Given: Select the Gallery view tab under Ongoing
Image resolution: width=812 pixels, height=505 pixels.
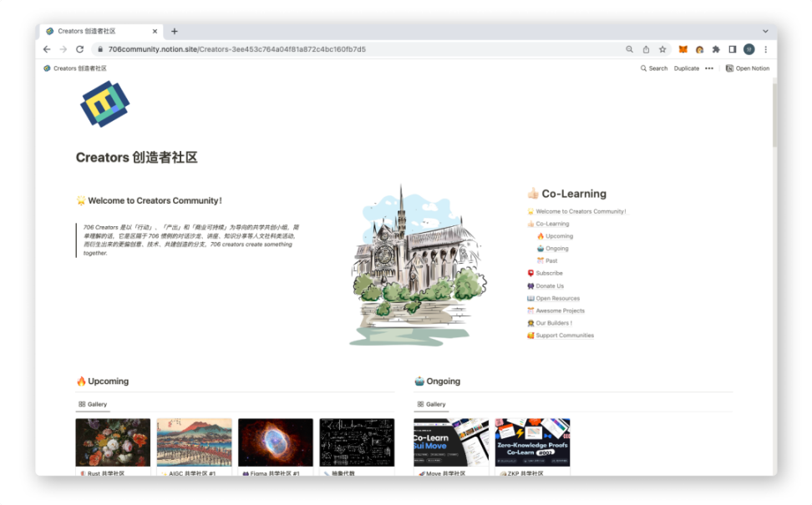Looking at the screenshot, I should coord(431,404).
